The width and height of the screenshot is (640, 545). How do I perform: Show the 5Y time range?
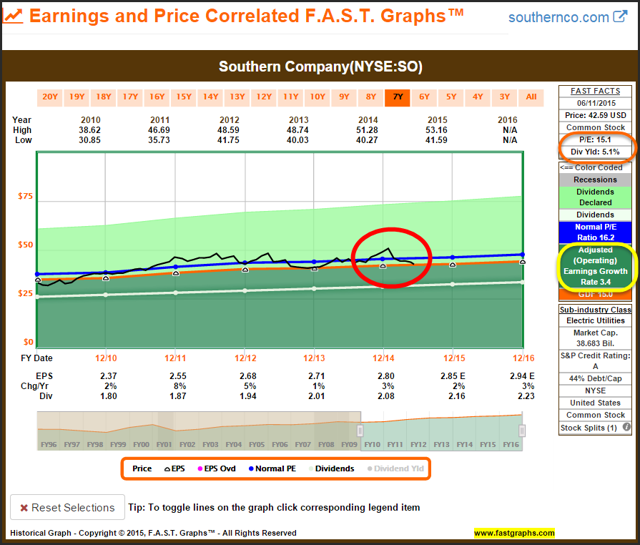[451, 97]
